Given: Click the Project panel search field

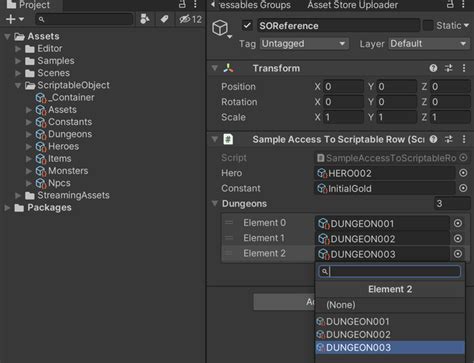Looking at the screenshot, I should (84, 19).
